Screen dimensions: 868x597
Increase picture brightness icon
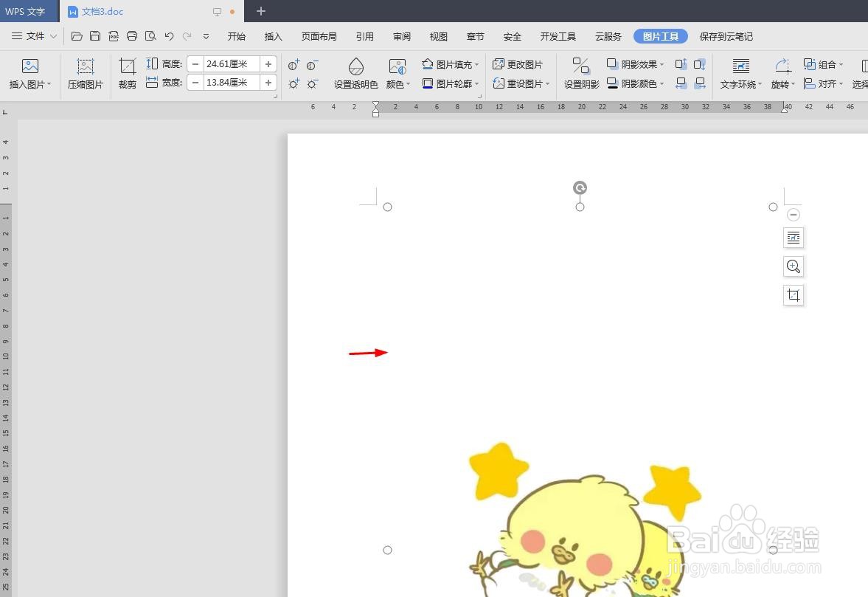pyautogui.click(x=294, y=83)
